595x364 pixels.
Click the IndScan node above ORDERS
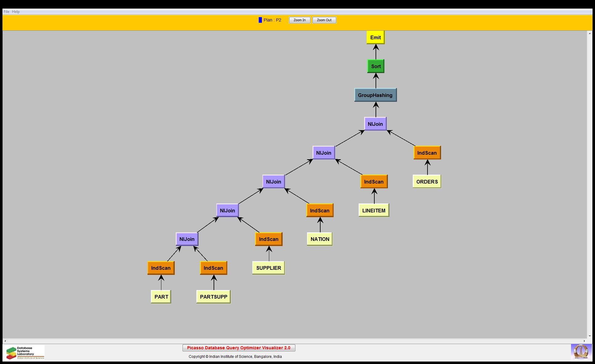point(427,153)
